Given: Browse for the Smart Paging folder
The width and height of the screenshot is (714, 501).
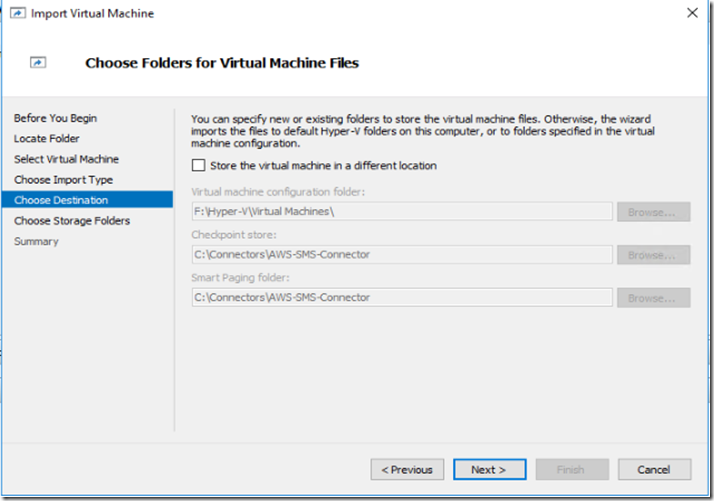Looking at the screenshot, I should coord(653,298).
